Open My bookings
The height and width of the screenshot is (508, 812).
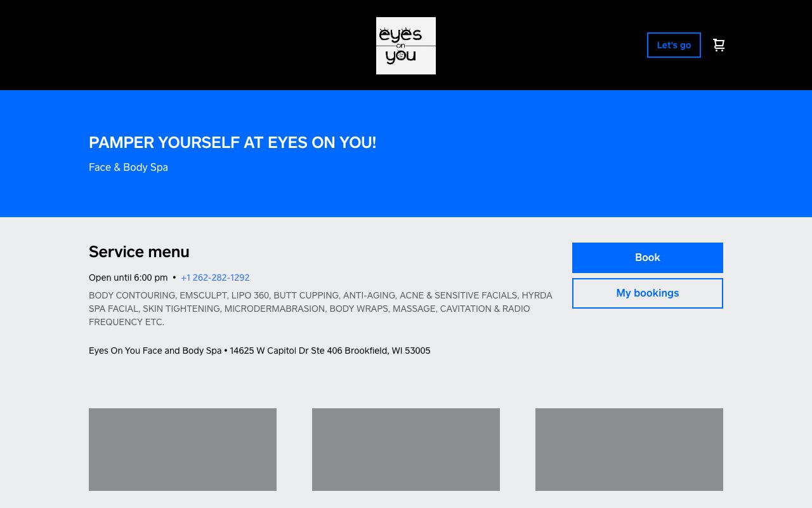pos(647,293)
